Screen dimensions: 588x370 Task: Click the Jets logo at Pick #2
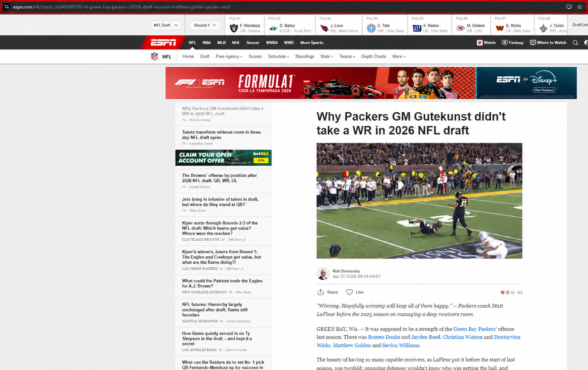point(273,28)
